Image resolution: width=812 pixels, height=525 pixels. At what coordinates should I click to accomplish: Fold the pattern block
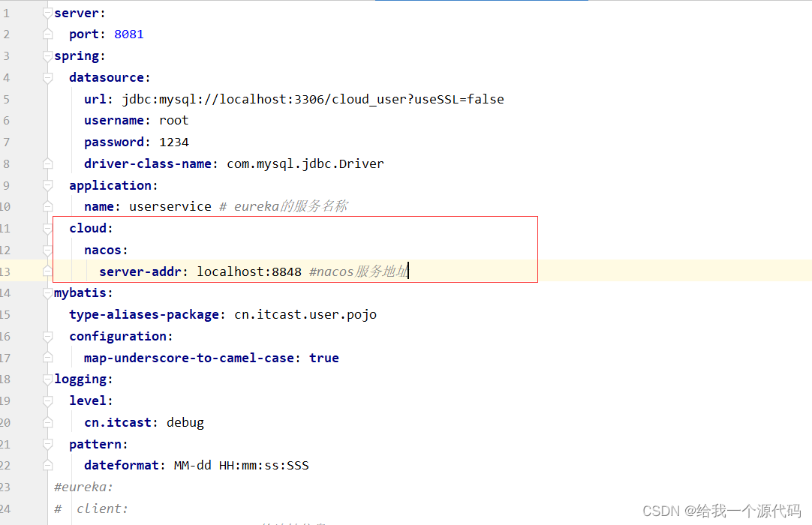pyautogui.click(x=47, y=444)
